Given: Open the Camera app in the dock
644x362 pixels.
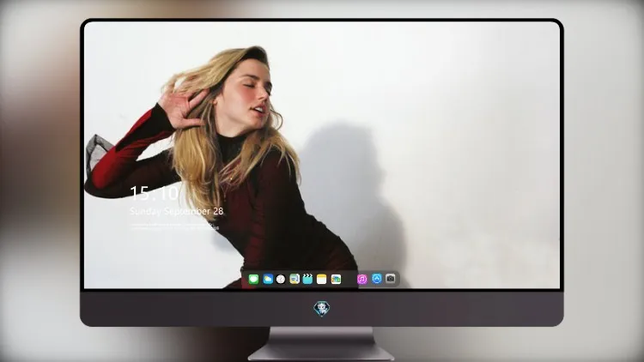Looking at the screenshot, I should coord(390,279).
